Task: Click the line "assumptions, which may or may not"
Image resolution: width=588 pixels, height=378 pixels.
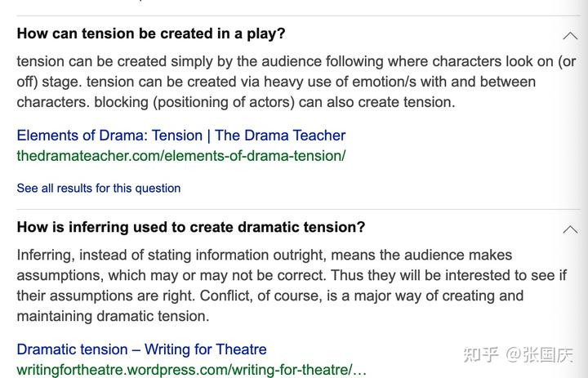Action: [x=291, y=275]
